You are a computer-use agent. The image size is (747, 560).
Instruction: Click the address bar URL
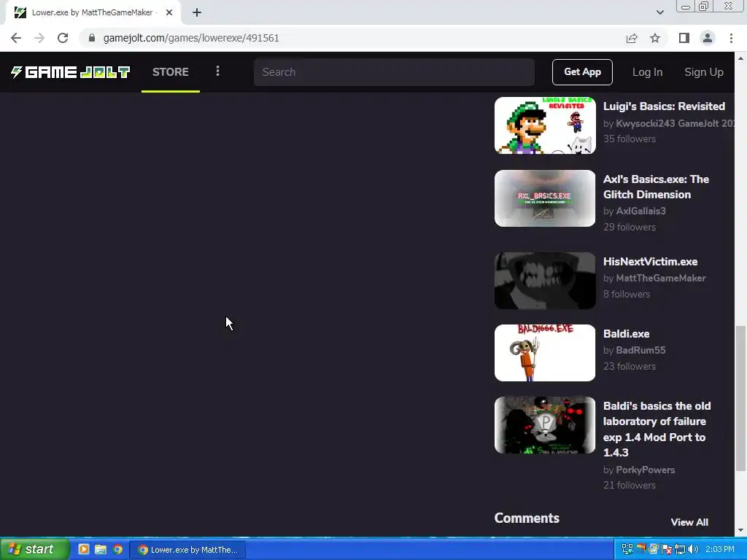tap(191, 38)
